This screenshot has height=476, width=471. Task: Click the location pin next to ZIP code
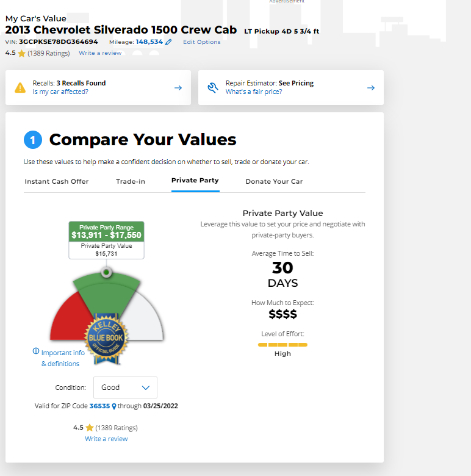point(114,406)
